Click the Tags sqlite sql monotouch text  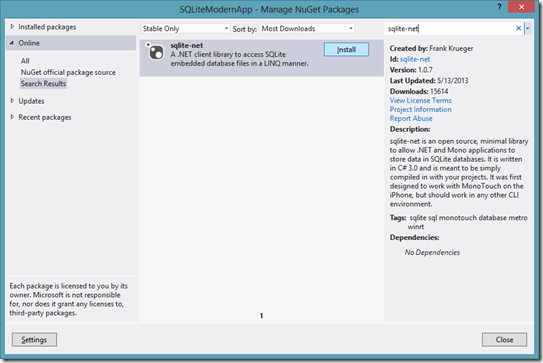459,222
